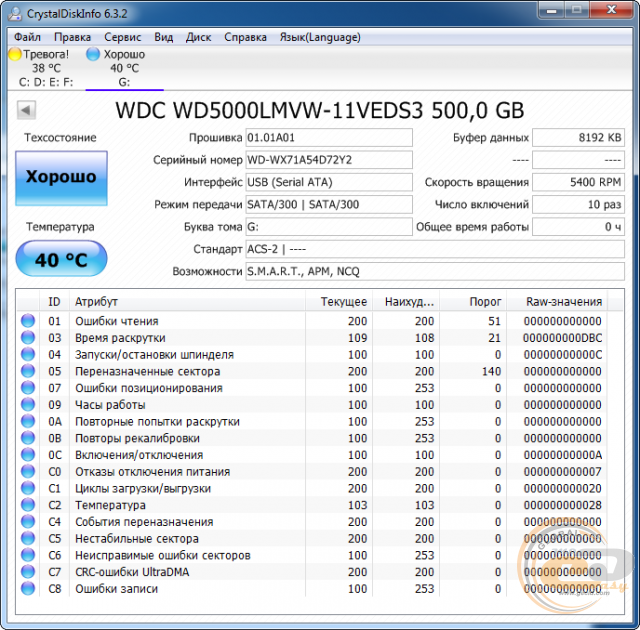Screen dimensions: 640x630
Task: Open the Файл menu
Action: (x=27, y=37)
